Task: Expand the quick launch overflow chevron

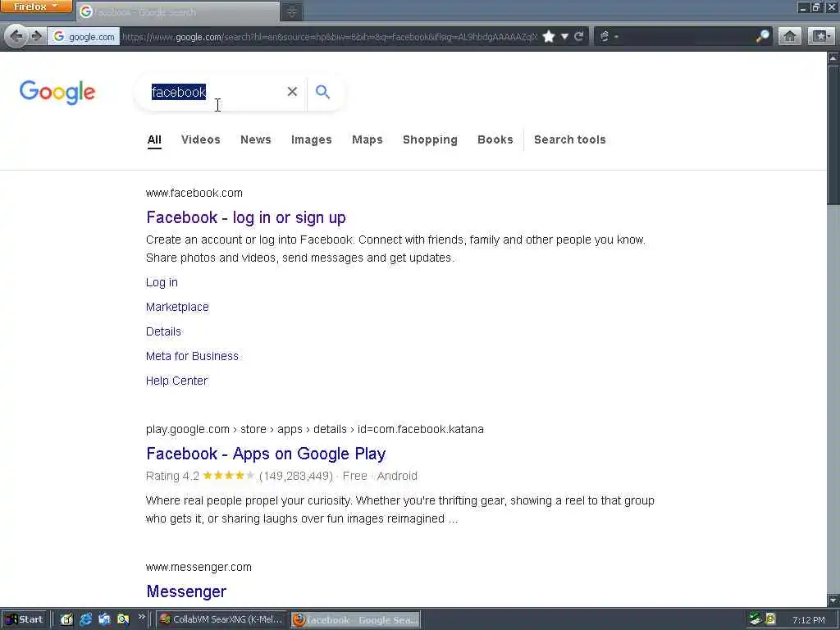Action: point(141,617)
